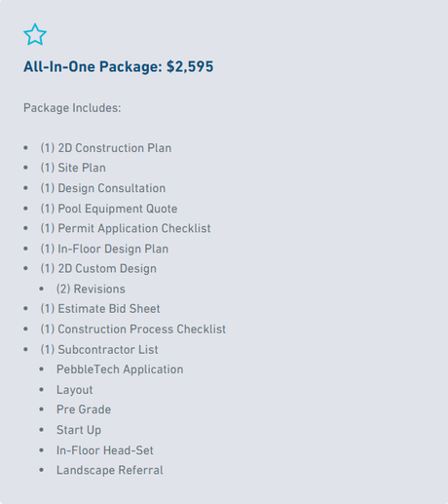This screenshot has width=448, height=504.
Task: Select the Subcontractor List item
Action: [x=99, y=350]
